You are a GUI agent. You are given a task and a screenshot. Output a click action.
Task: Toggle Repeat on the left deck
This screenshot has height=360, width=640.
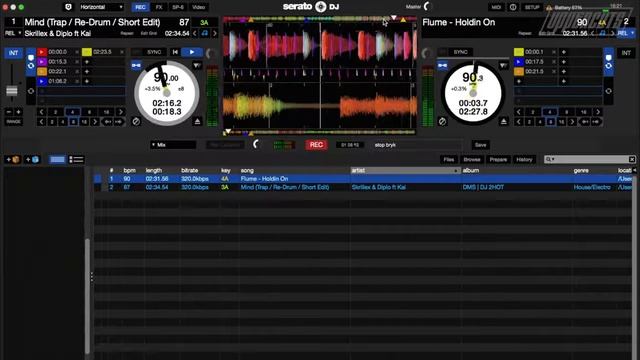click(x=127, y=33)
